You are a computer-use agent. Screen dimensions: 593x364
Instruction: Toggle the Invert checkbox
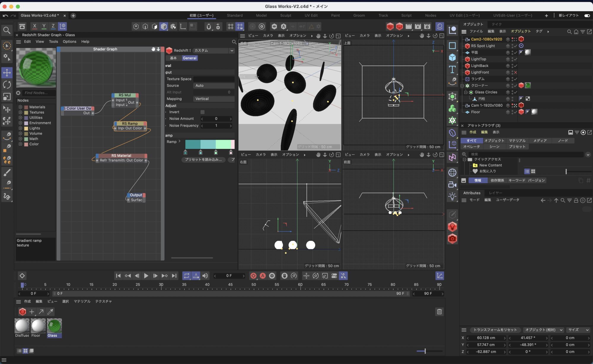click(203, 112)
